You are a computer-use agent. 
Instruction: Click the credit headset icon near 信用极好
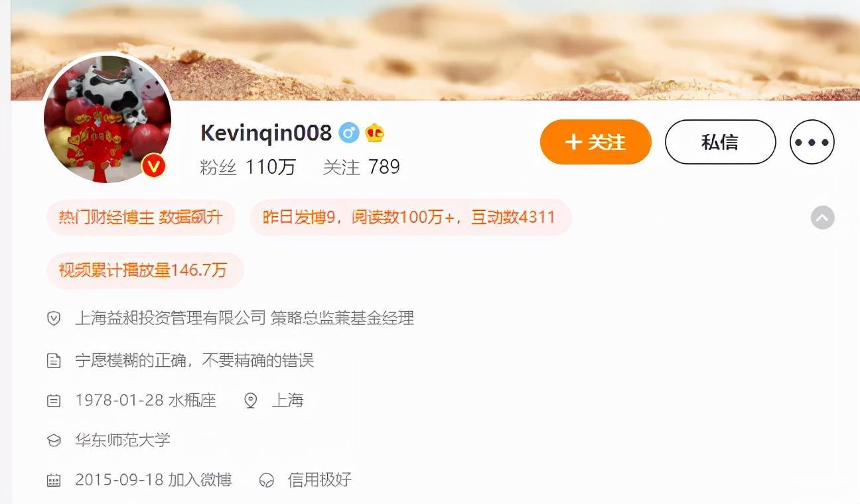pos(266,480)
